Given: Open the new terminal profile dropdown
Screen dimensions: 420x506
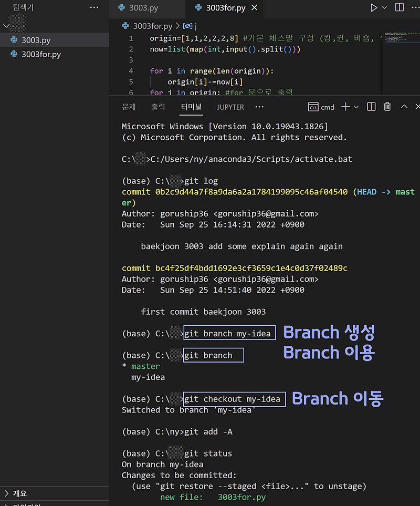Looking at the screenshot, I should click(x=356, y=107).
